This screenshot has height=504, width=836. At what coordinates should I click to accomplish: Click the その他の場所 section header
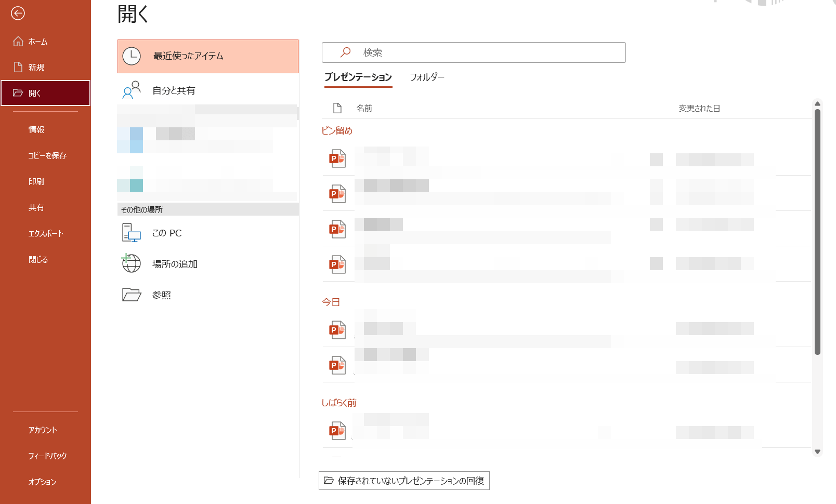pyautogui.click(x=208, y=209)
